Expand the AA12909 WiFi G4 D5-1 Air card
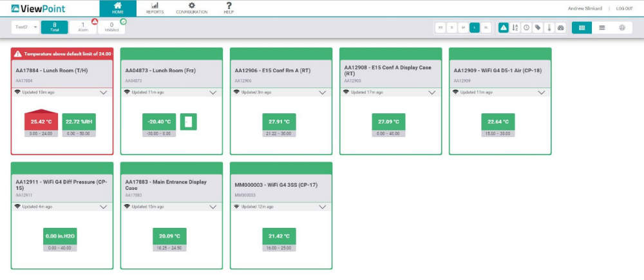The image size is (644, 280). (x=542, y=93)
